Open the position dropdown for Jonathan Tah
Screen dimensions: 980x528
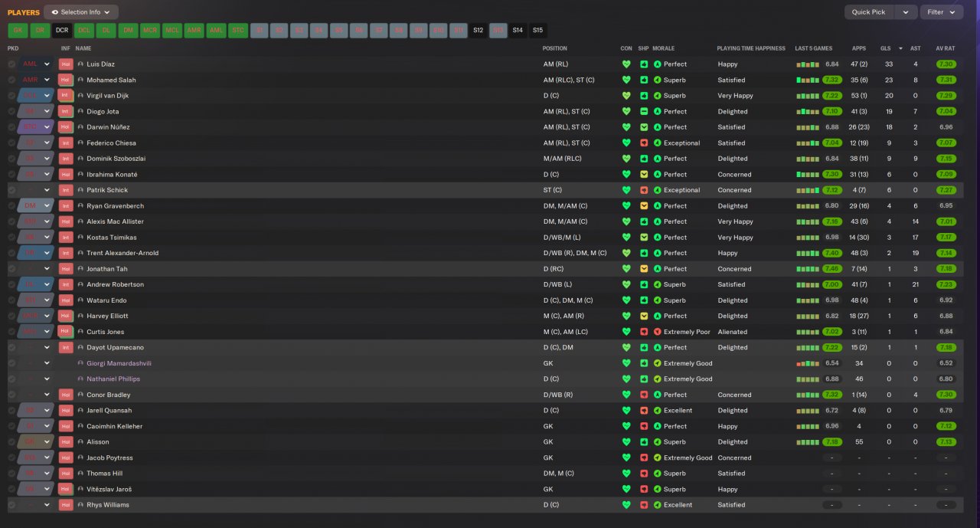36,269
